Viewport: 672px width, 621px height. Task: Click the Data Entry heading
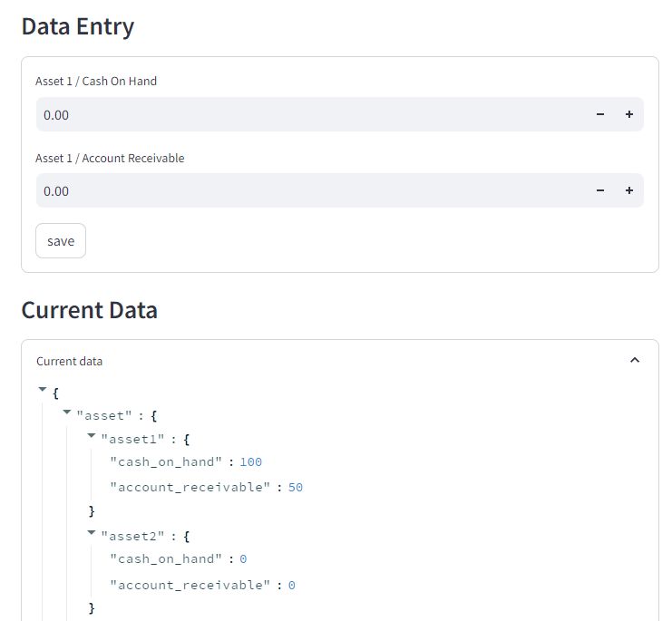(78, 26)
